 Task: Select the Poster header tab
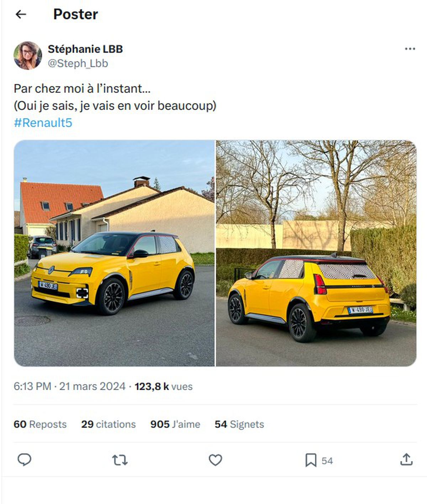(x=75, y=15)
